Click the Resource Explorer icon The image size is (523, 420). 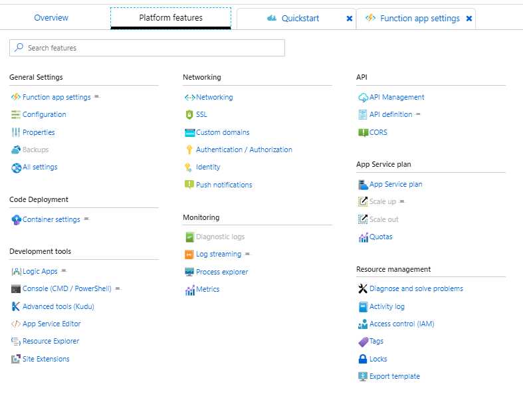coord(16,342)
